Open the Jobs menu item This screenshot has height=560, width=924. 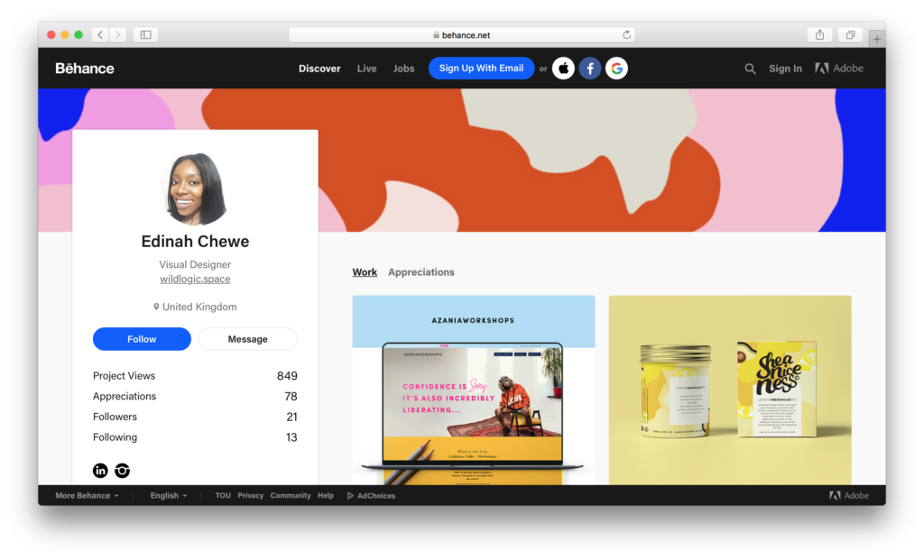pos(403,69)
